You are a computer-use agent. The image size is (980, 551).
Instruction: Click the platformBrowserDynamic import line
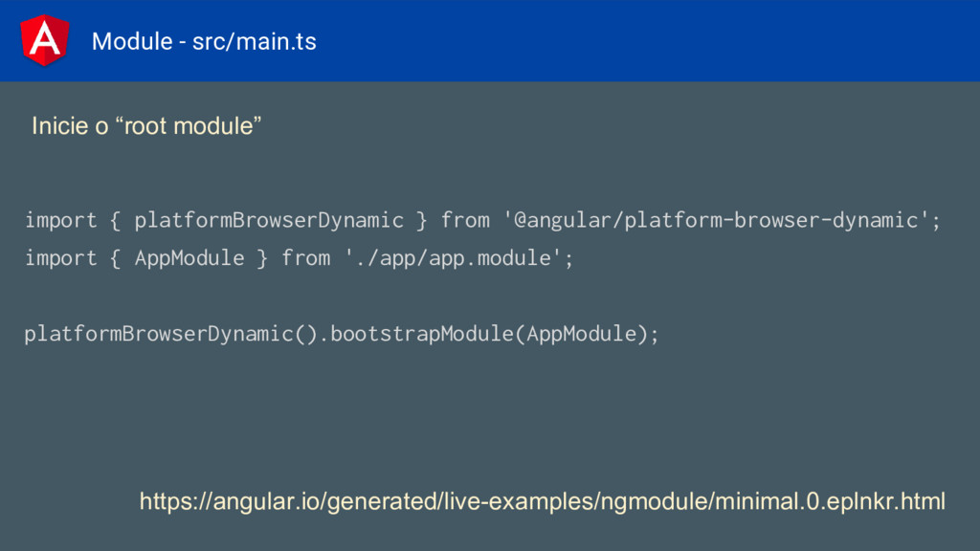tap(482, 221)
